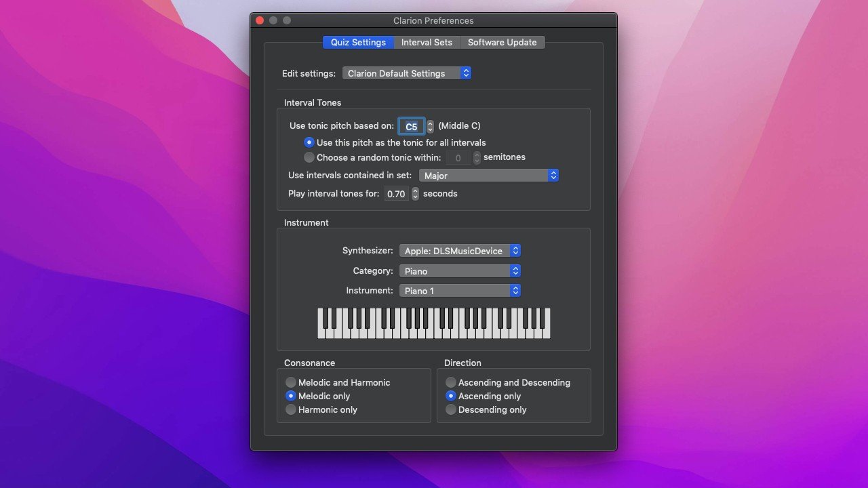Open the Edit settings dropdown

406,73
